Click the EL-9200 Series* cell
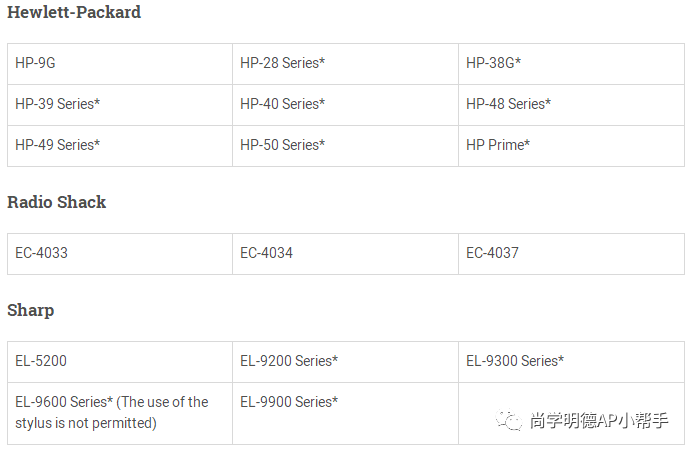 point(346,362)
